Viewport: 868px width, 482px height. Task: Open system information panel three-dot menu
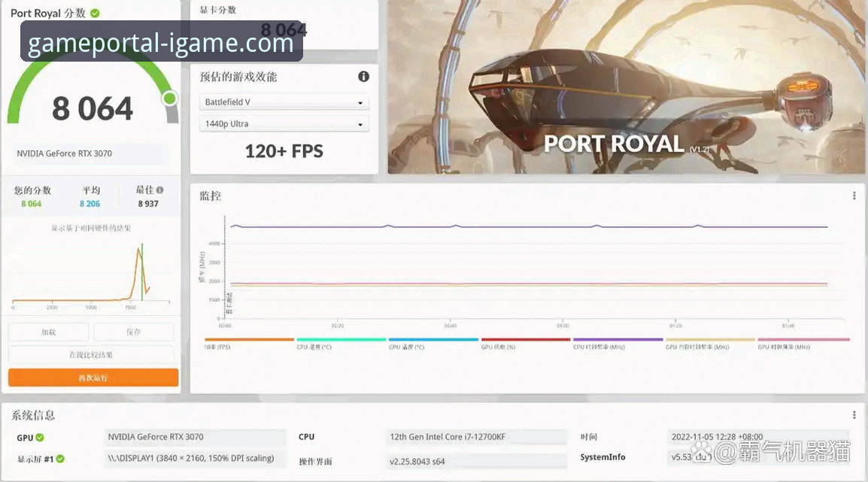coord(854,415)
